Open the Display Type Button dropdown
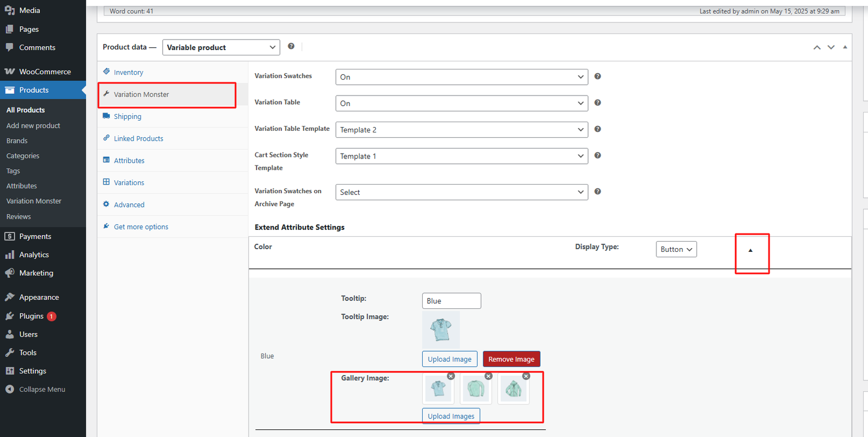Image resolution: width=868 pixels, height=437 pixels. pos(676,250)
